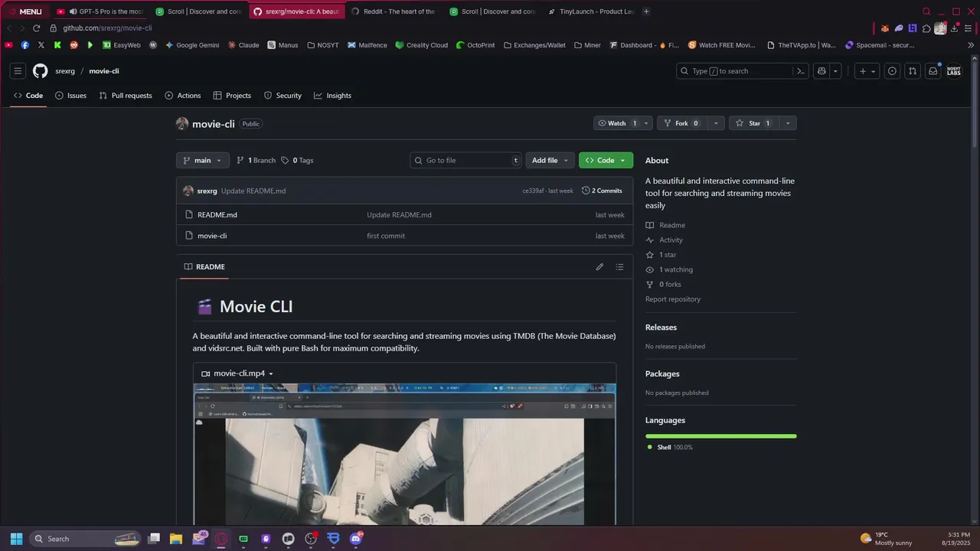Open Projects tab
980x551 pixels.
(232, 96)
